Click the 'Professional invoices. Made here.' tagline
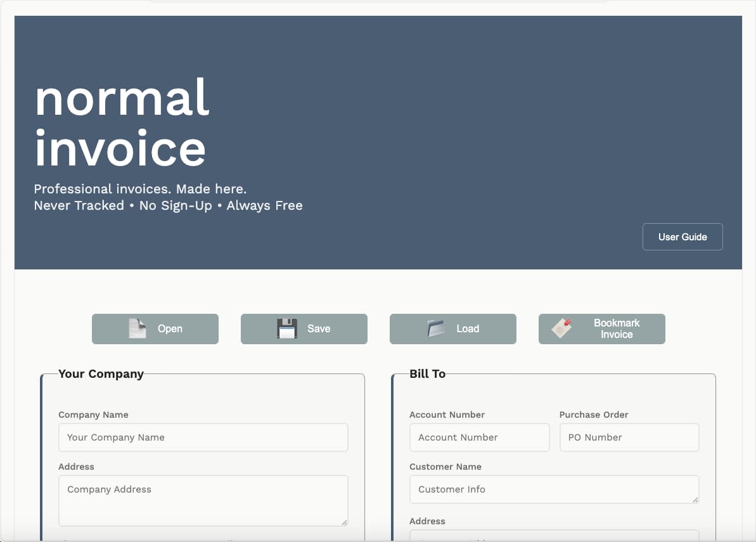 click(x=140, y=189)
